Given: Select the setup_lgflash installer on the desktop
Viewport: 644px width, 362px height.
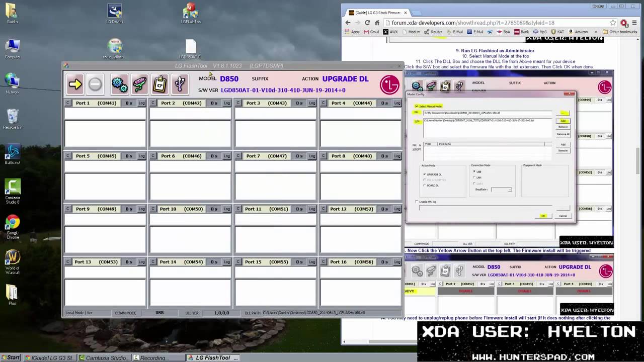Looking at the screenshot, I should click(x=115, y=49).
